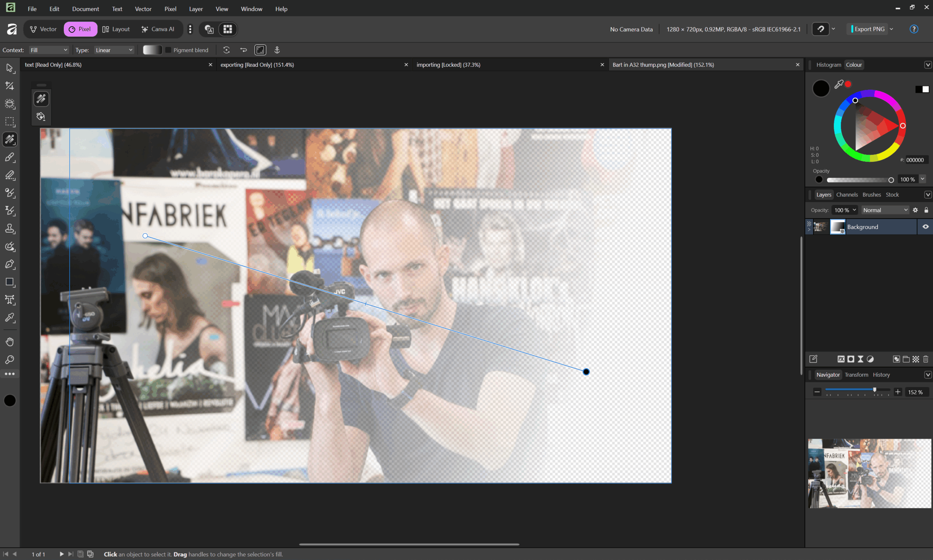Expand the blend mode dropdown showing Normal
933x560 pixels.
pos(885,210)
